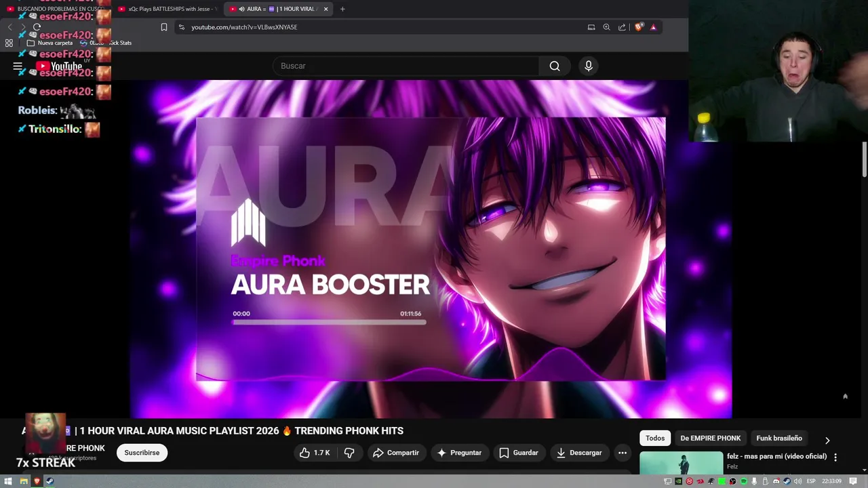Select the De EMPIRE PHONK filter chip
Screen dimensions: 868x488
tap(710, 438)
